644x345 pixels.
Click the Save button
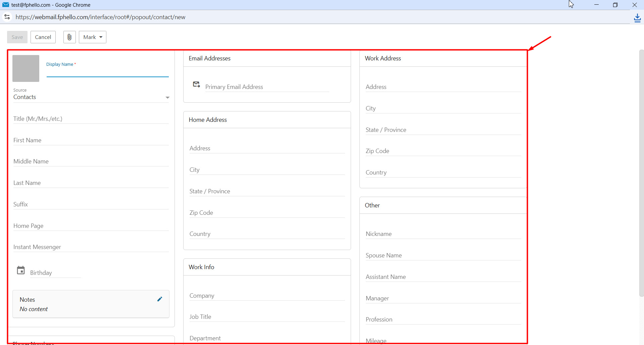click(17, 37)
